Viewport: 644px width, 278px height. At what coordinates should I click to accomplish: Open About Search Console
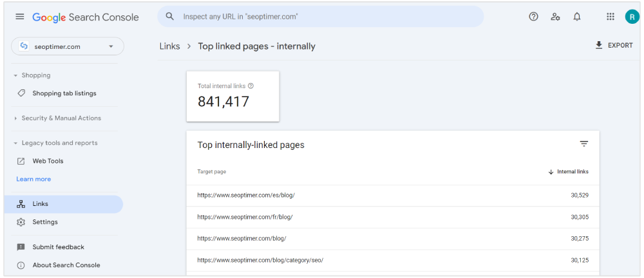click(64, 265)
